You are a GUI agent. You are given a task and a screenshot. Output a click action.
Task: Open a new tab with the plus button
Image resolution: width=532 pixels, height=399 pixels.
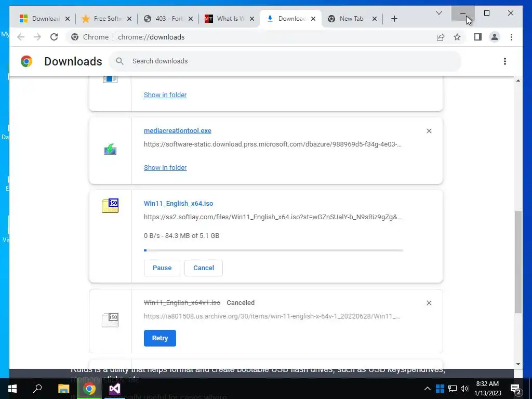click(394, 19)
